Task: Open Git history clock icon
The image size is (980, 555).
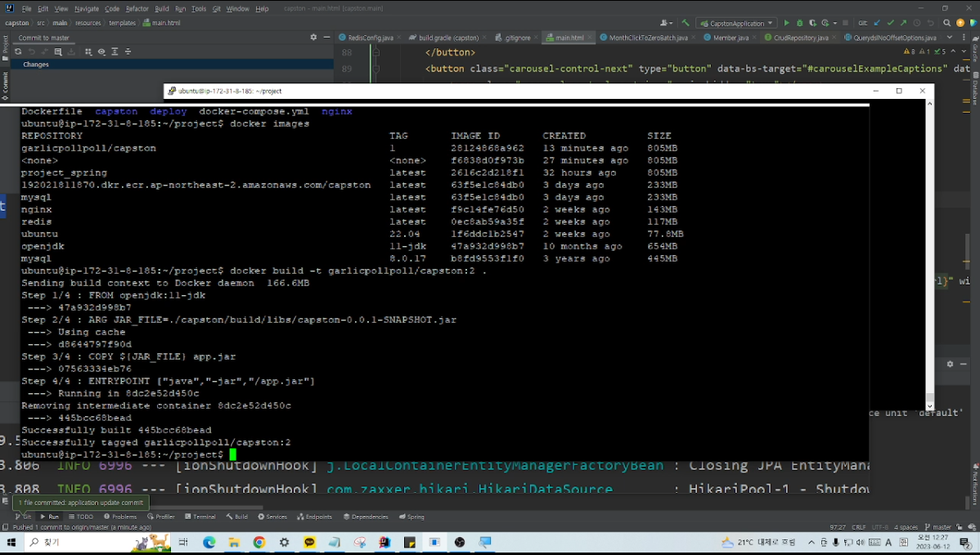Action: click(916, 23)
